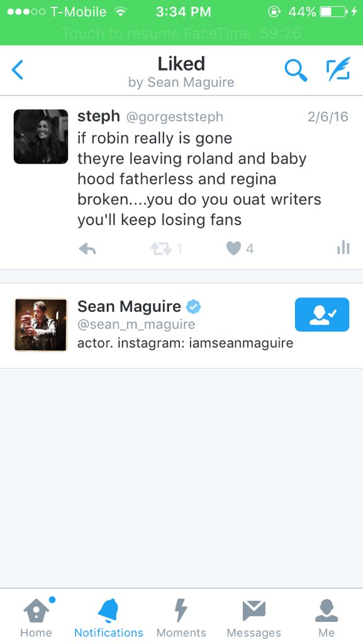Open steph's profile picture
The height and width of the screenshot is (644, 363).
pyautogui.click(x=41, y=136)
